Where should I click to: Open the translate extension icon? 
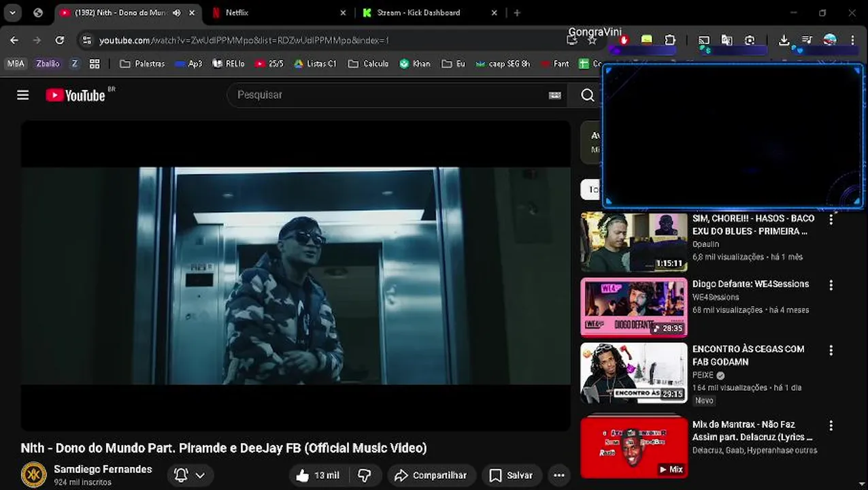pyautogui.click(x=727, y=40)
